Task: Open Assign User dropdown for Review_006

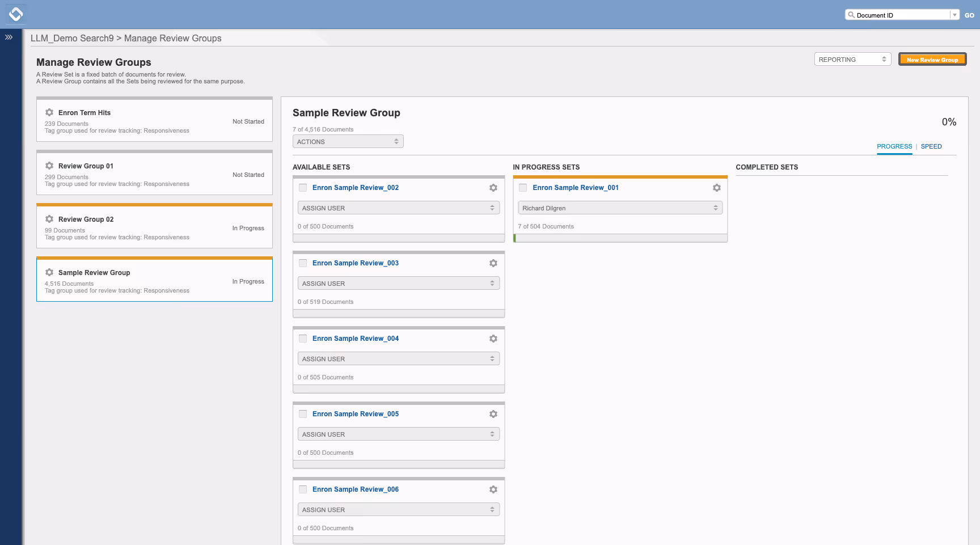Action: 398,510
